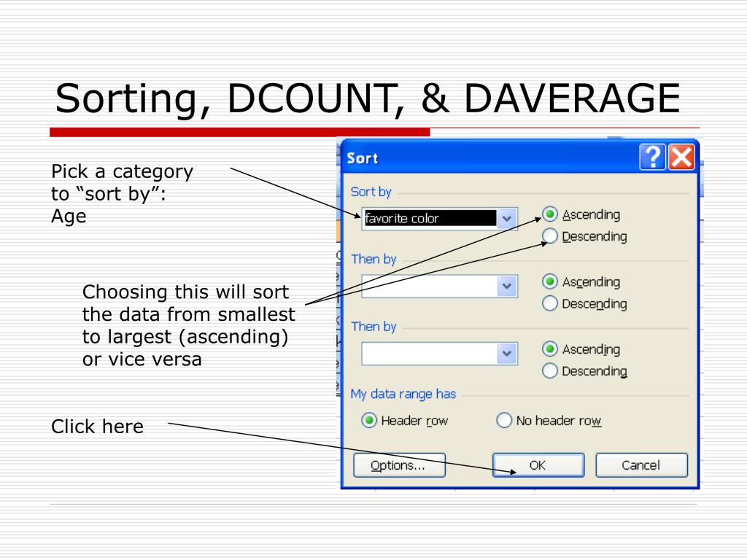747x560 pixels.
Task: Expand the first Then by dropdown arrow
Action: [507, 286]
